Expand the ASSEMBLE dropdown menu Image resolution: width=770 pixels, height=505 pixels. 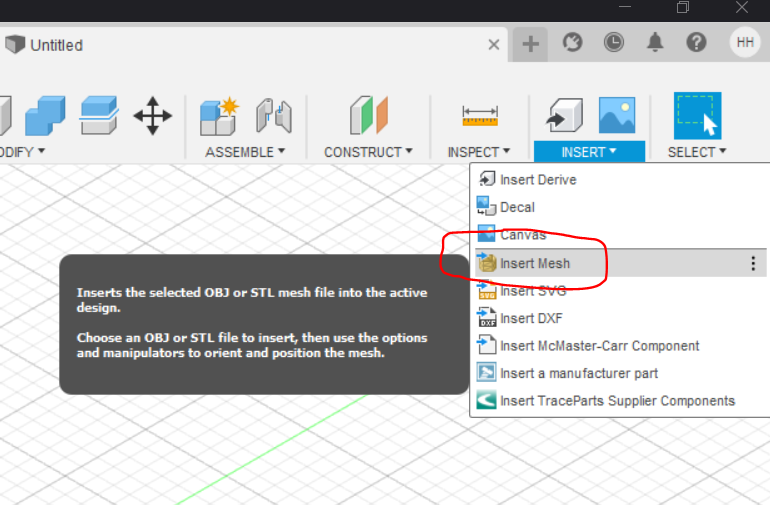245,152
